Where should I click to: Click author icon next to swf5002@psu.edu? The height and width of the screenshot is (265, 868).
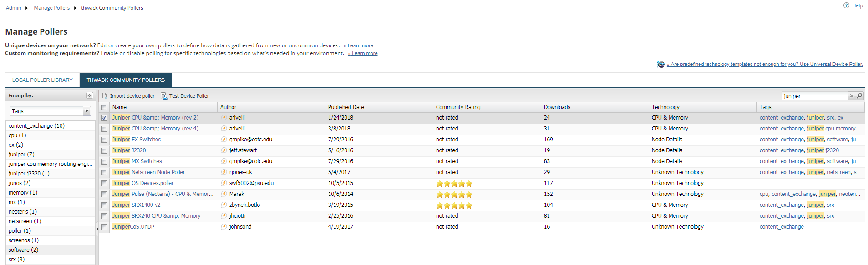[x=224, y=183]
